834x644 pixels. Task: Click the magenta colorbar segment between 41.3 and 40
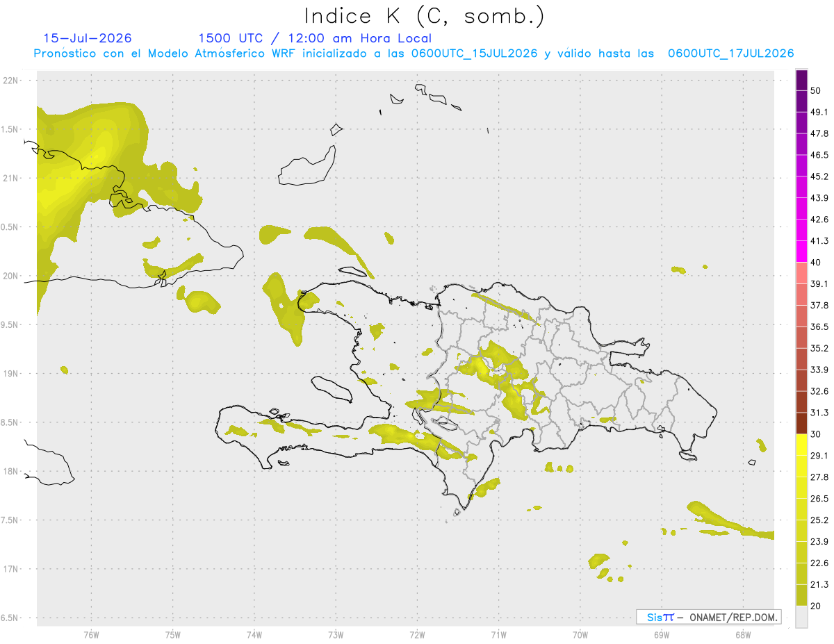[x=801, y=251]
